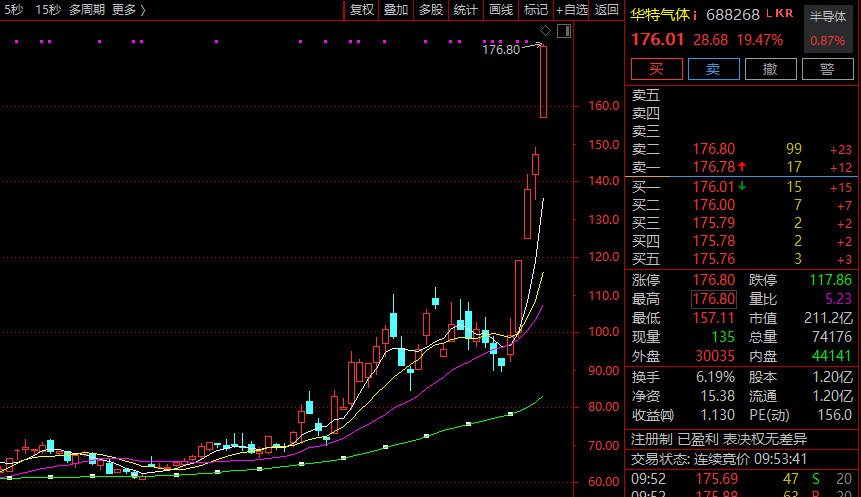Screen dimensions: 861x497
Task: Open the 更多 periods expander
Action: [x=129, y=10]
